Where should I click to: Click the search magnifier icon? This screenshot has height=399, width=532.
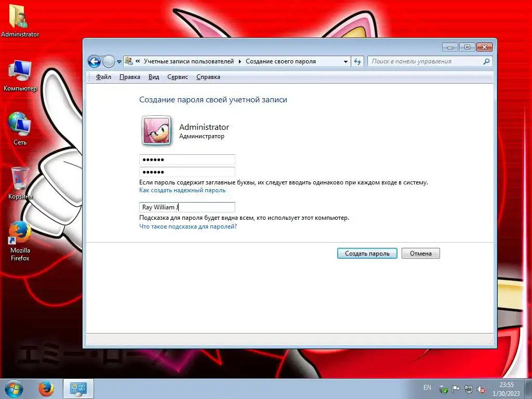coord(486,61)
